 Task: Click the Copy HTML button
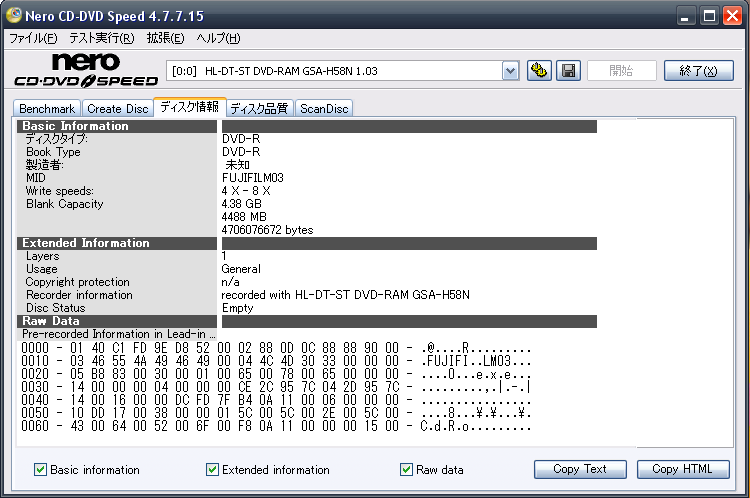point(683,469)
